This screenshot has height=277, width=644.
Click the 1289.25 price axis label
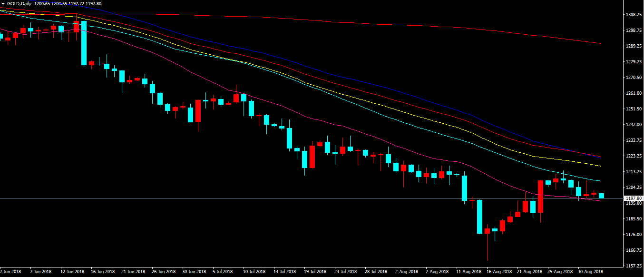pyautogui.click(x=634, y=46)
